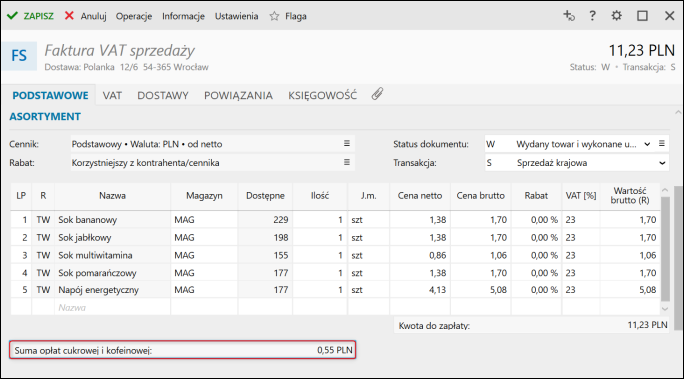Viewport: 684px width, 379px height.
Task: Select the Sok jabłkowy row name
Action: pos(85,238)
